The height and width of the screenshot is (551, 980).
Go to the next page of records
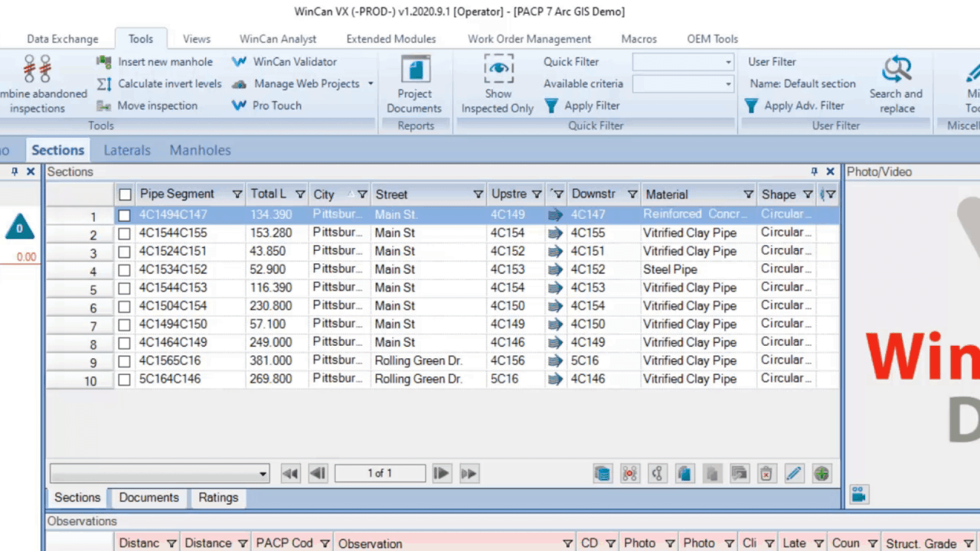point(442,474)
